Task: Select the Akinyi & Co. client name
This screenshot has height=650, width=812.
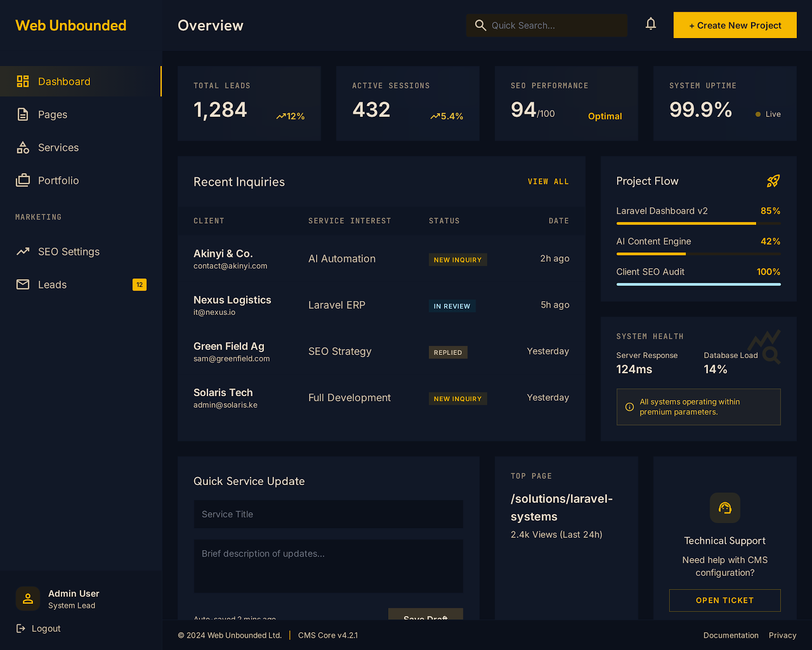Action: [x=223, y=253]
